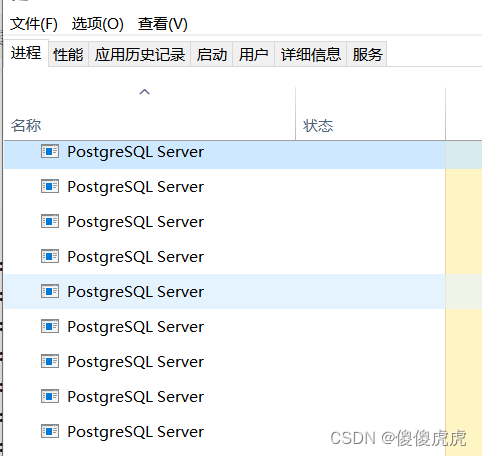The height and width of the screenshot is (456, 482).
Task: Switch to the 进程 tab
Action: click(26, 53)
